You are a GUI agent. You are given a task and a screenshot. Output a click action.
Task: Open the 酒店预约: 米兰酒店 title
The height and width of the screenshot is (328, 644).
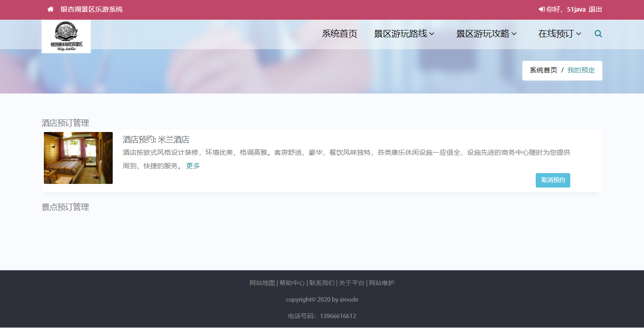[x=156, y=140]
